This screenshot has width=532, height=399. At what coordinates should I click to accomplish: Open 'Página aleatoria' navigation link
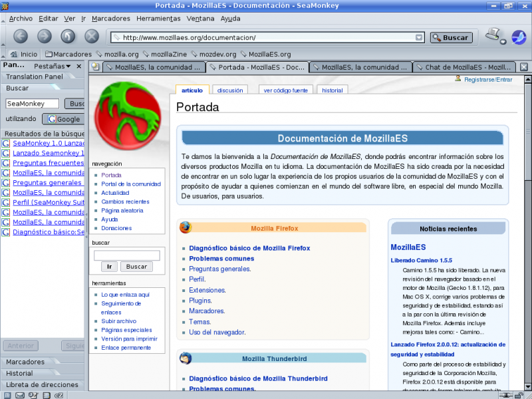click(122, 210)
